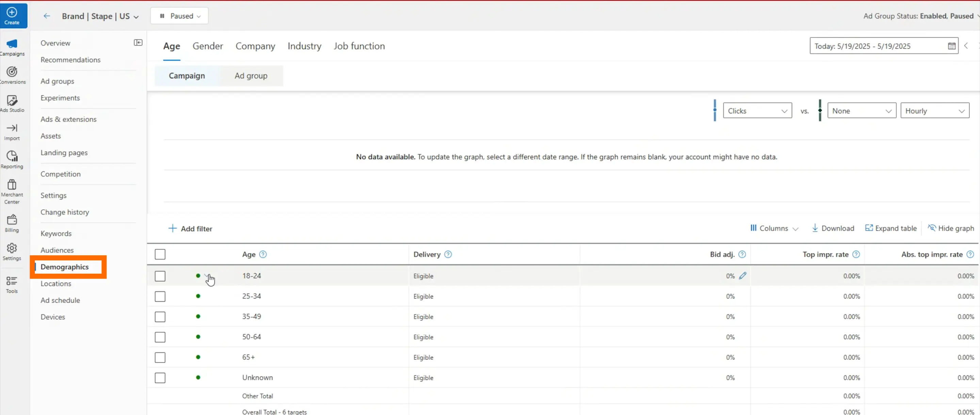The image size is (980, 415).
Task: Sort by the Age column header
Action: [x=249, y=254]
